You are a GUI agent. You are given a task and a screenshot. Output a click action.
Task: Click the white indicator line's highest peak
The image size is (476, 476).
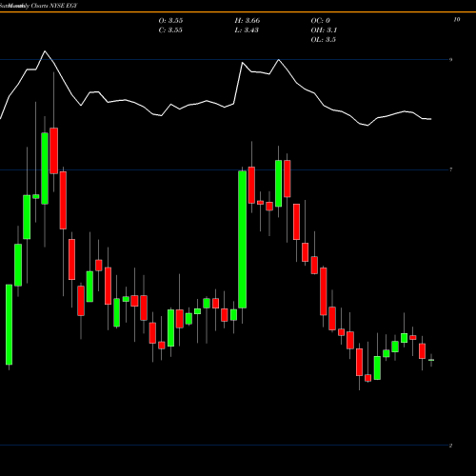point(45,51)
